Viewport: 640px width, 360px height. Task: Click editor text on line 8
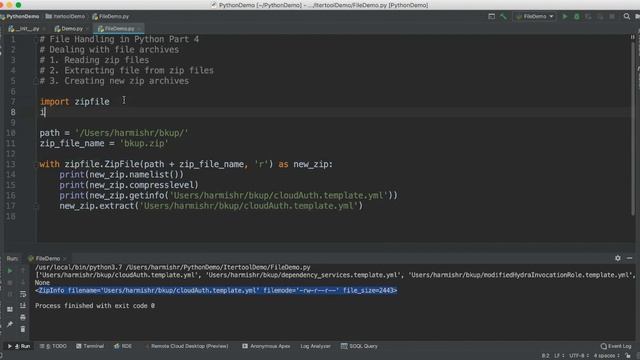pyautogui.click(x=42, y=112)
